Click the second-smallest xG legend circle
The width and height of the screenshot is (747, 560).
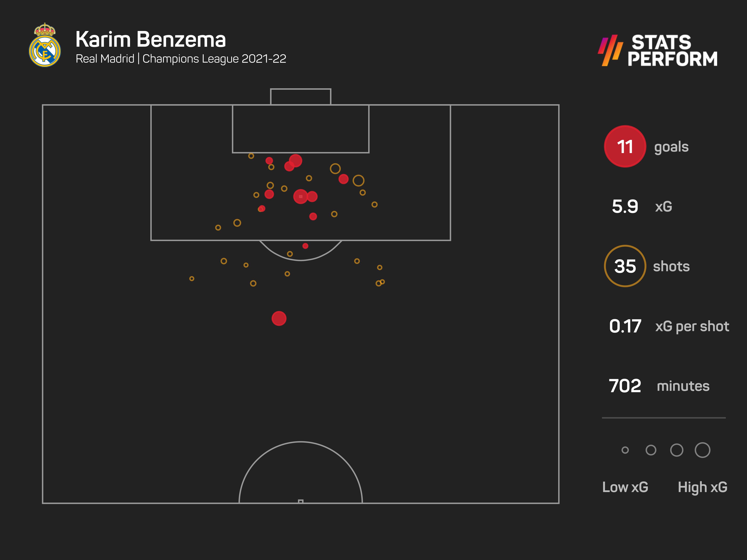coord(651,450)
